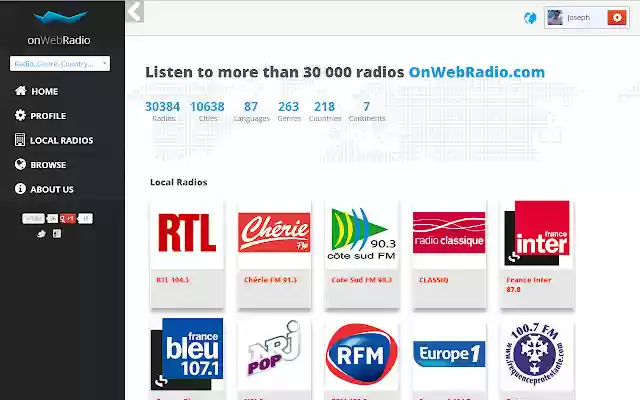640x400 pixels.
Task: Select the Radio Classique logo
Action: point(449,233)
